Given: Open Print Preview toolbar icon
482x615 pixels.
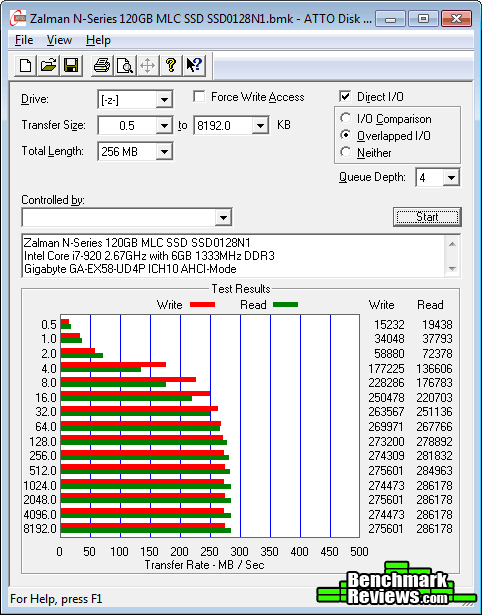Looking at the screenshot, I should click(125, 65).
